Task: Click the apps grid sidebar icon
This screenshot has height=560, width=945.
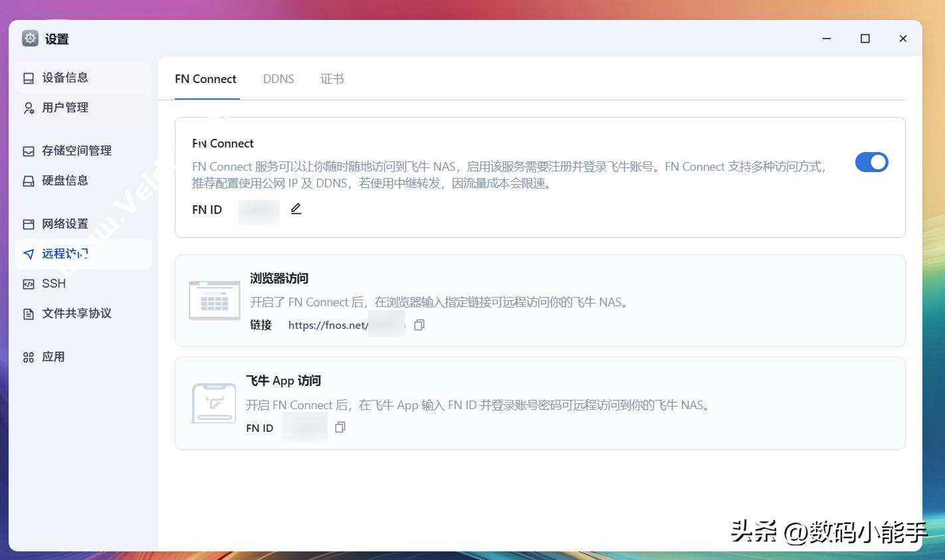Action: pos(29,357)
